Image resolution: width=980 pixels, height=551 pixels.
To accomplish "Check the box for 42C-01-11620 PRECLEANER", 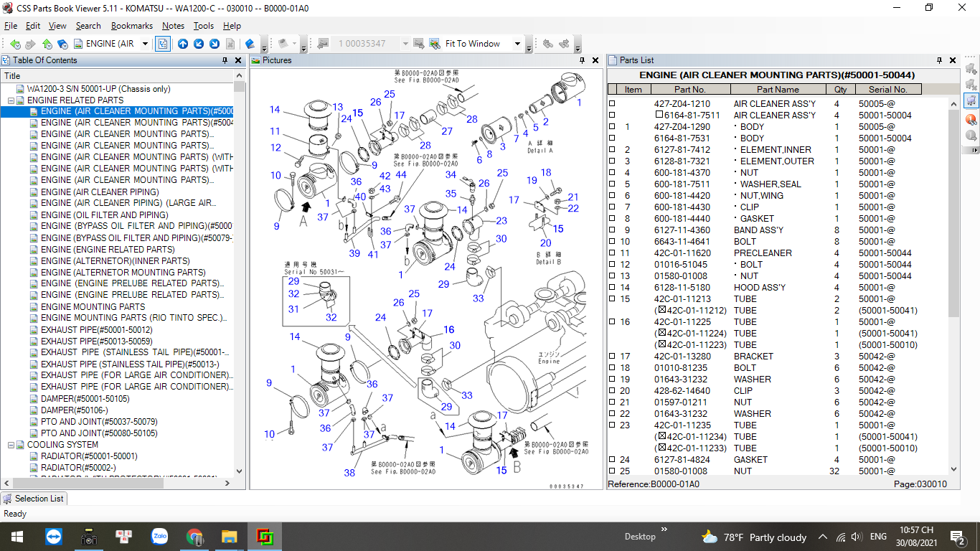I will click(x=612, y=253).
